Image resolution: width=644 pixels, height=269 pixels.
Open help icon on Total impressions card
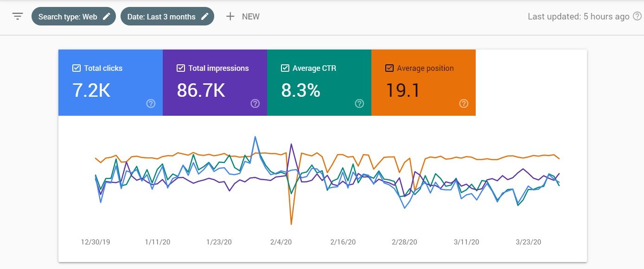coord(255,104)
